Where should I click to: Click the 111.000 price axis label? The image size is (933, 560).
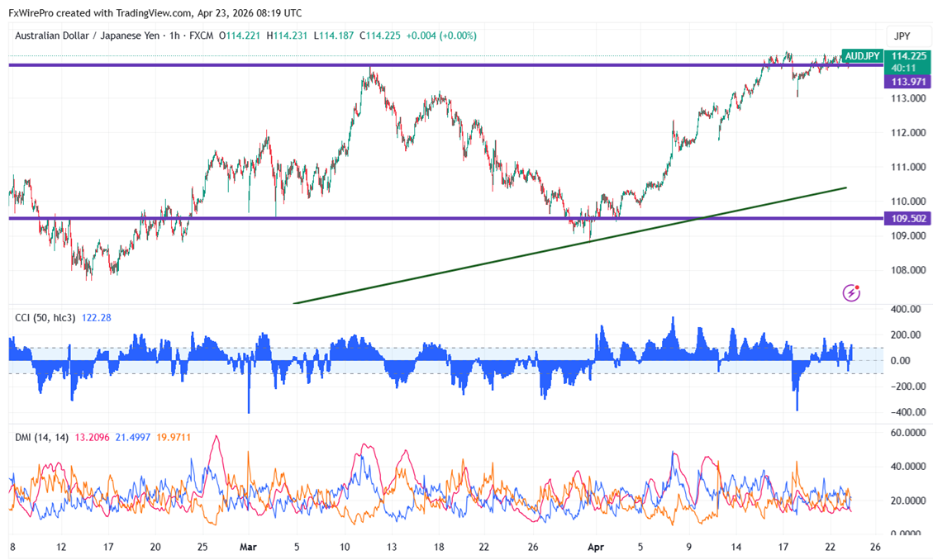click(x=908, y=167)
